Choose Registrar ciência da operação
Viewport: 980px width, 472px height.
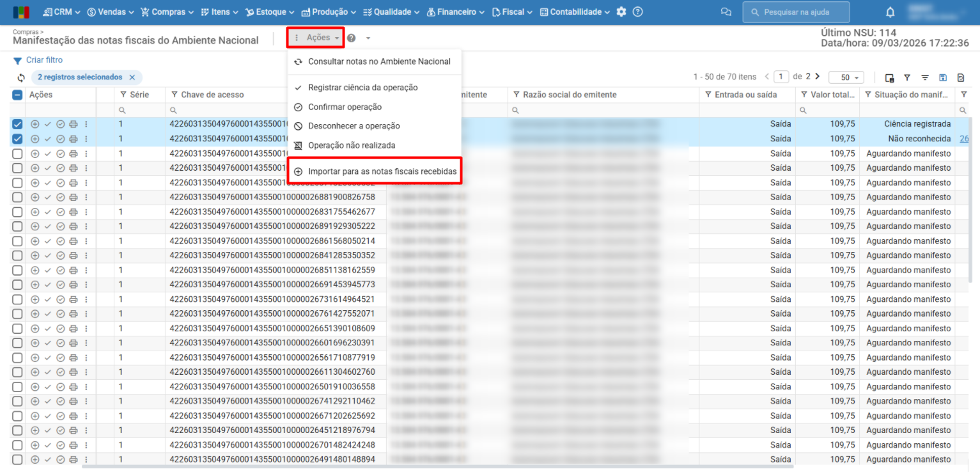374,88
